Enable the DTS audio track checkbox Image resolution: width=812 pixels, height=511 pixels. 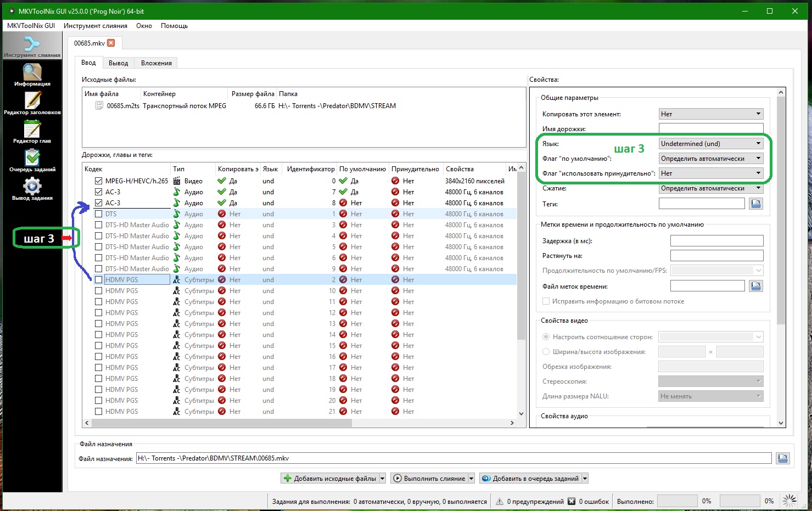[98, 214]
